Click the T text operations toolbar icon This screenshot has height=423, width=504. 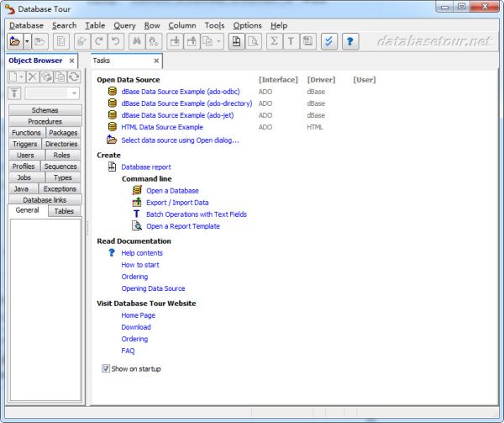tap(291, 41)
